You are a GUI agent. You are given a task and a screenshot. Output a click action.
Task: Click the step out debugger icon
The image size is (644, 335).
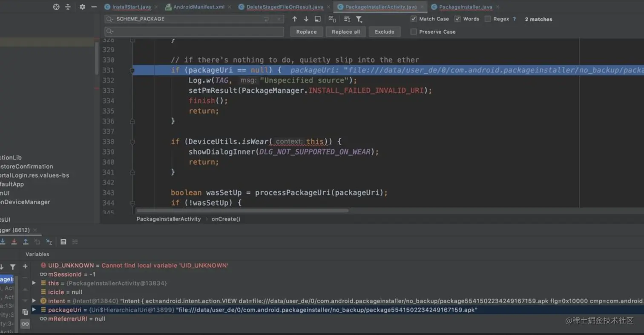(26, 242)
